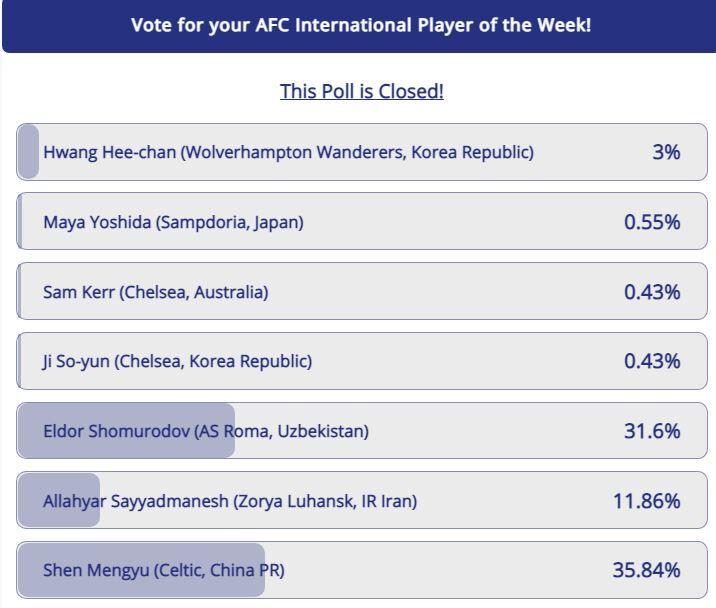Click the 35.84% result value
Screen dimensions: 716x608
647,570
